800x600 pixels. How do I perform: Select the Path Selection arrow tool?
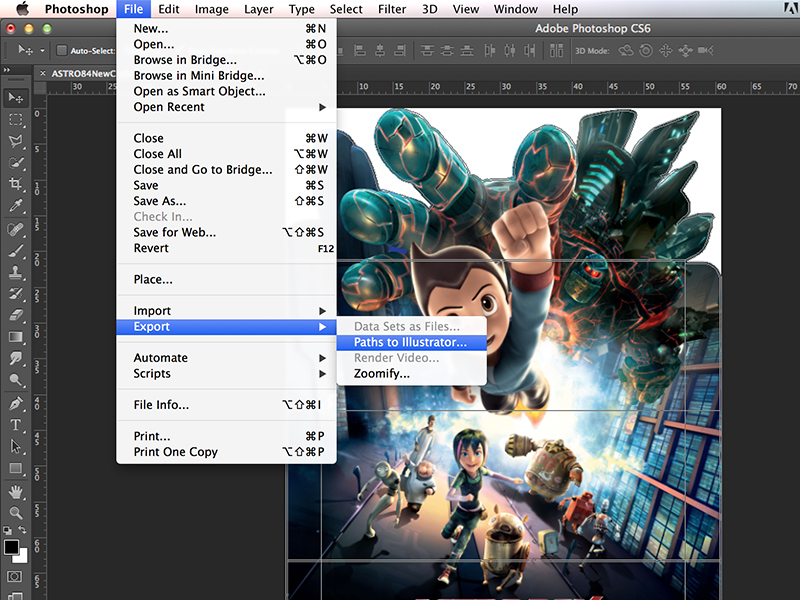click(x=16, y=446)
